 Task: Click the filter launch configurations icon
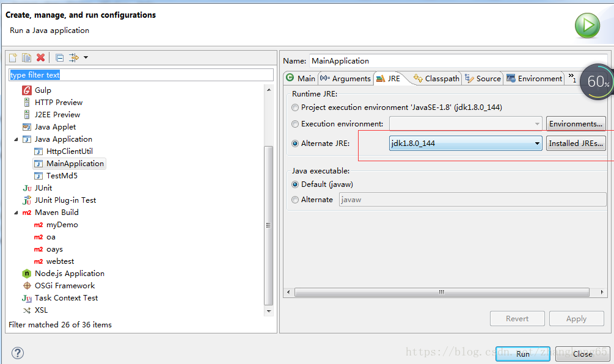point(73,58)
